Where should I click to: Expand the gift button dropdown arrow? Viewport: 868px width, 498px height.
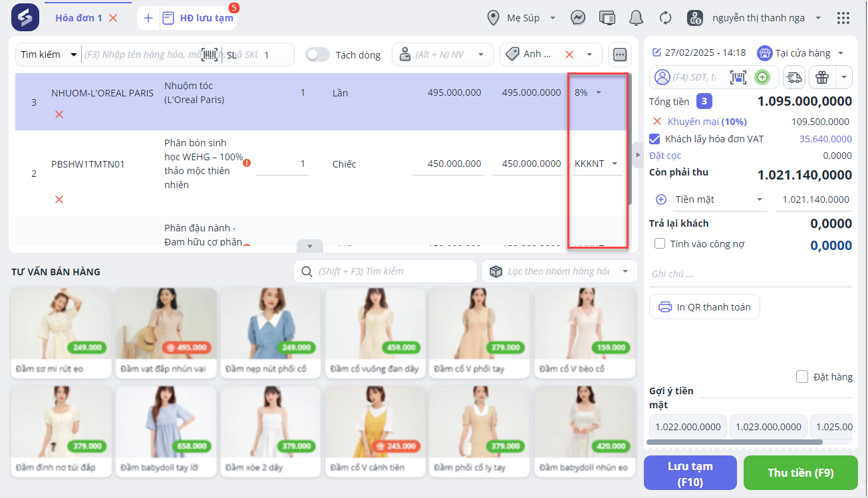pyautogui.click(x=843, y=77)
